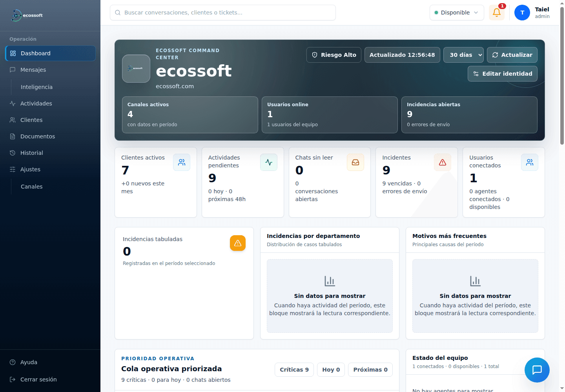Click the Actualizar refresh button

coord(512,55)
